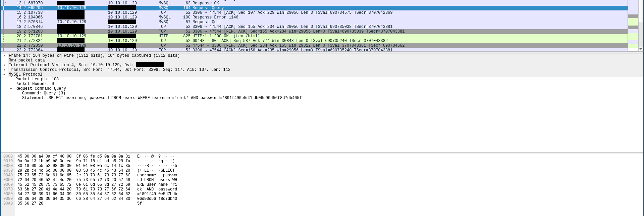Select the Packet Length: 108 field
Image resolution: width=644 pixels, height=216 pixels.
tap(37, 79)
